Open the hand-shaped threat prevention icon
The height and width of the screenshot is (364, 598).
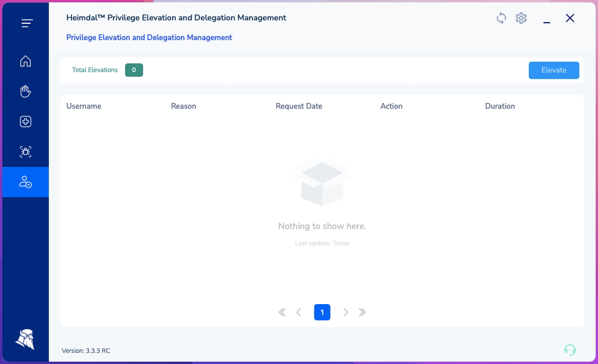pyautogui.click(x=26, y=91)
